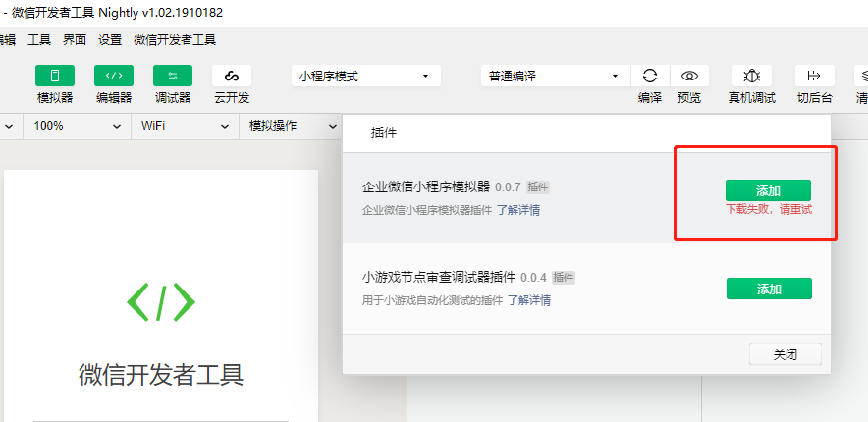The image size is (868, 422).
Task: Open the 工具 menu
Action: [x=39, y=40]
